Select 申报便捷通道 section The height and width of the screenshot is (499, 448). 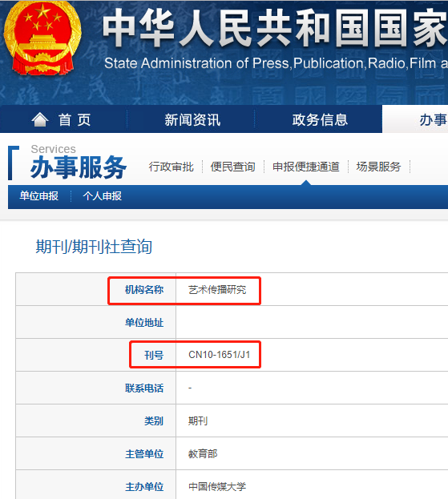306,167
